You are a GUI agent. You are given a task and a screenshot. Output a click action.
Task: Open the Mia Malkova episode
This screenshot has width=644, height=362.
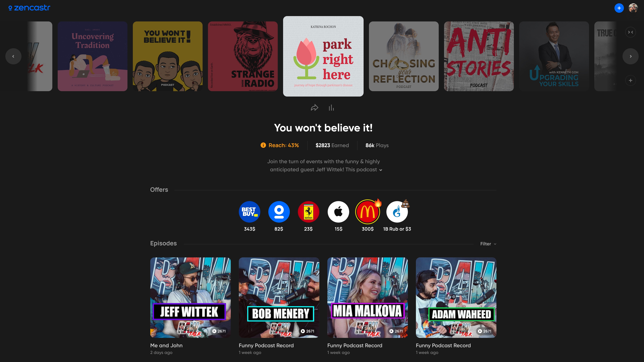tap(367, 297)
